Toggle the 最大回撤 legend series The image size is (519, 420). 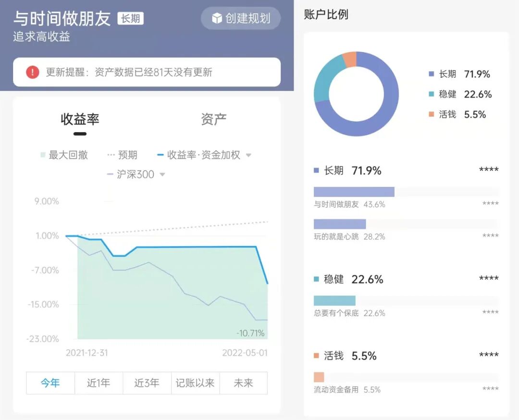coord(64,155)
